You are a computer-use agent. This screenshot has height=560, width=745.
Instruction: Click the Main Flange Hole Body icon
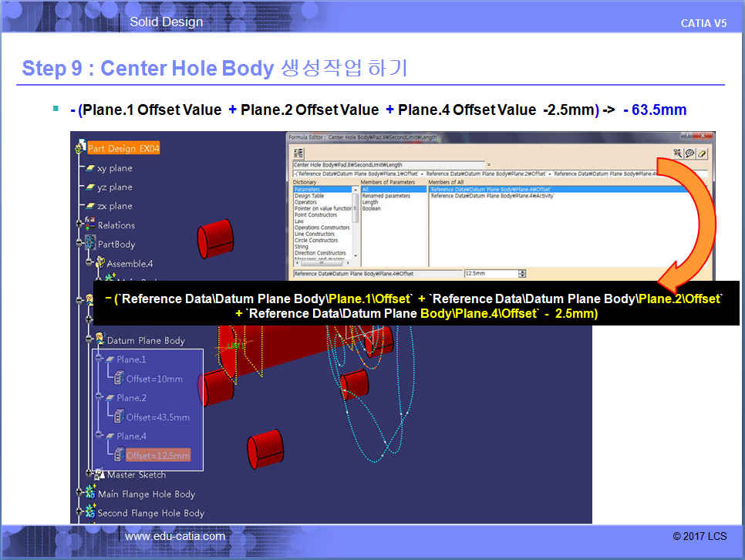point(89,494)
